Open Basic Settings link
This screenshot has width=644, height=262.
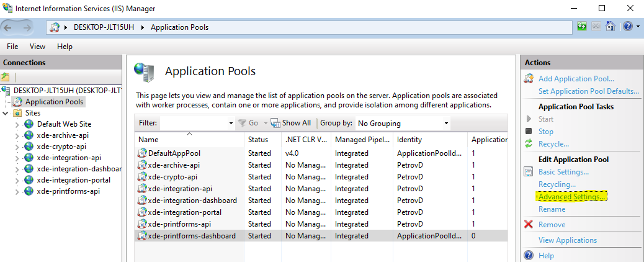[563, 171]
